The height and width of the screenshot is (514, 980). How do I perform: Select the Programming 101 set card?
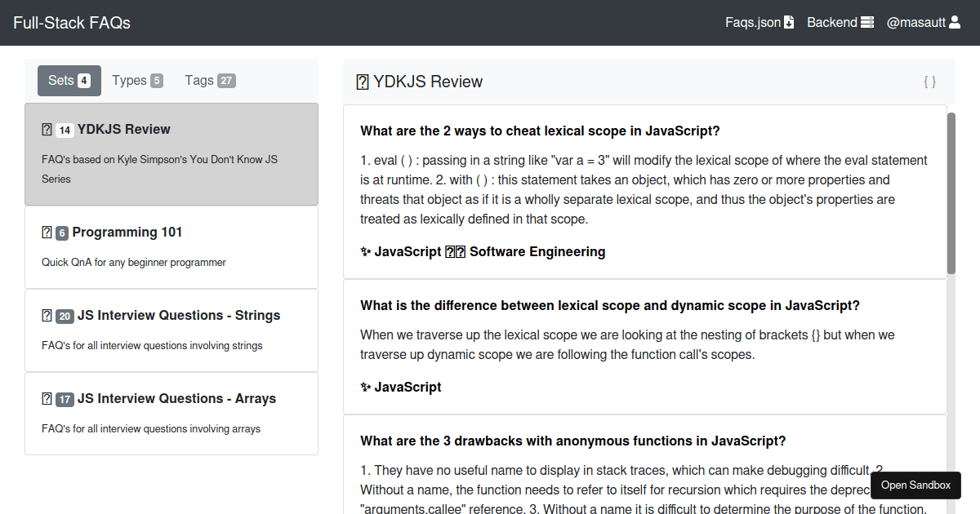[171, 246]
